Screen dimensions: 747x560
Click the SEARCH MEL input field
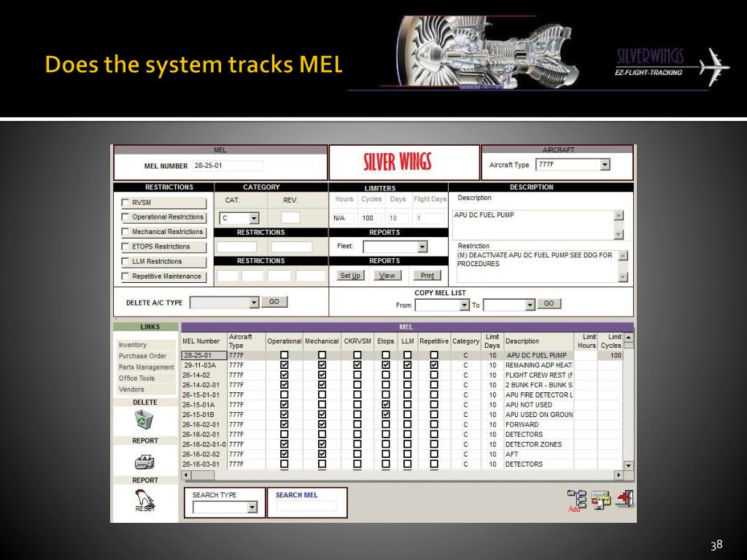tap(306, 506)
